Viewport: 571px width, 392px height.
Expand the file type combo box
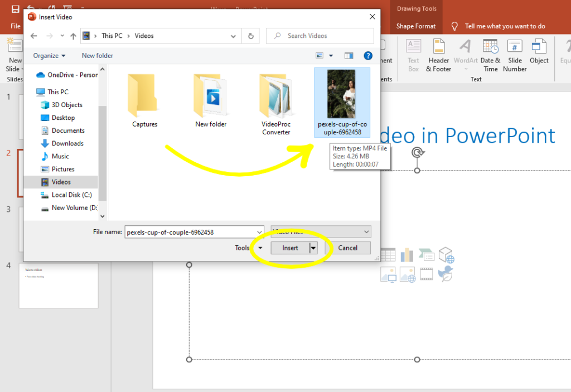pyautogui.click(x=367, y=231)
